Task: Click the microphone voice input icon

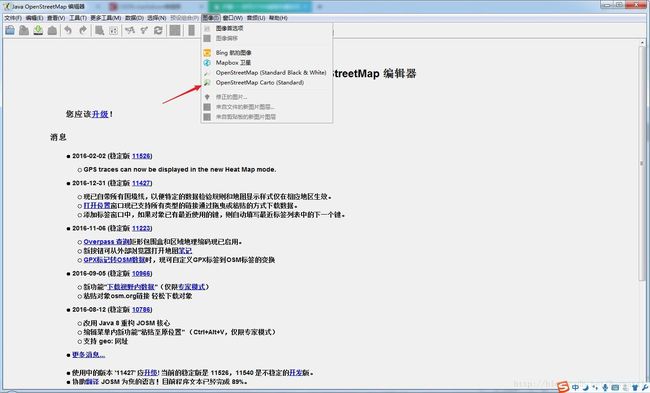Action: tap(605, 388)
